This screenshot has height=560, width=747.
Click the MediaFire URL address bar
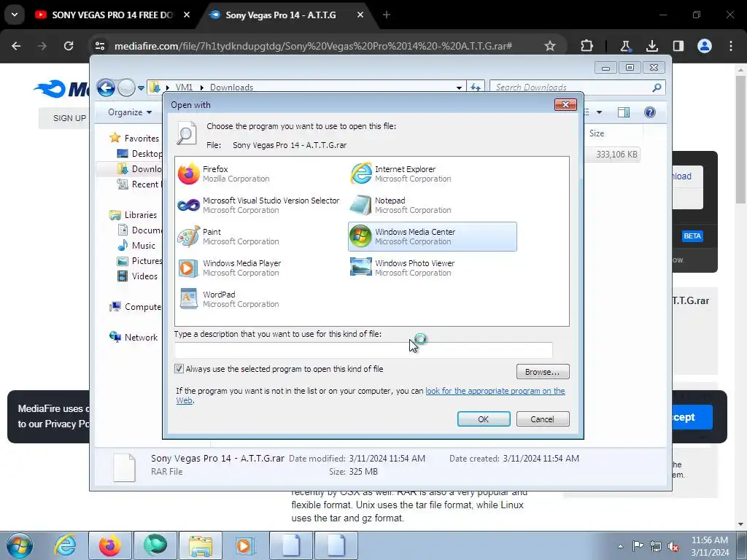pos(313,46)
